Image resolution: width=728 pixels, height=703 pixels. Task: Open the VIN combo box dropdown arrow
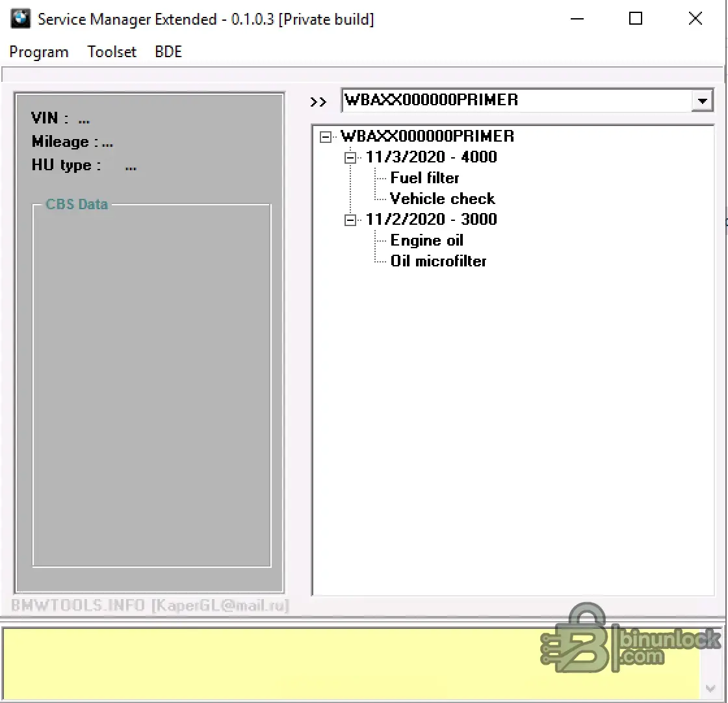(702, 100)
